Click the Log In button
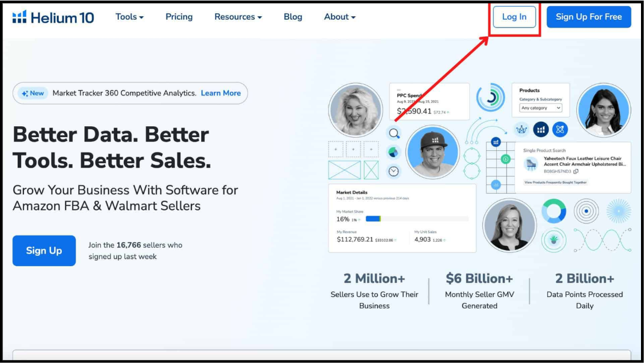The image size is (644, 363). pyautogui.click(x=514, y=17)
